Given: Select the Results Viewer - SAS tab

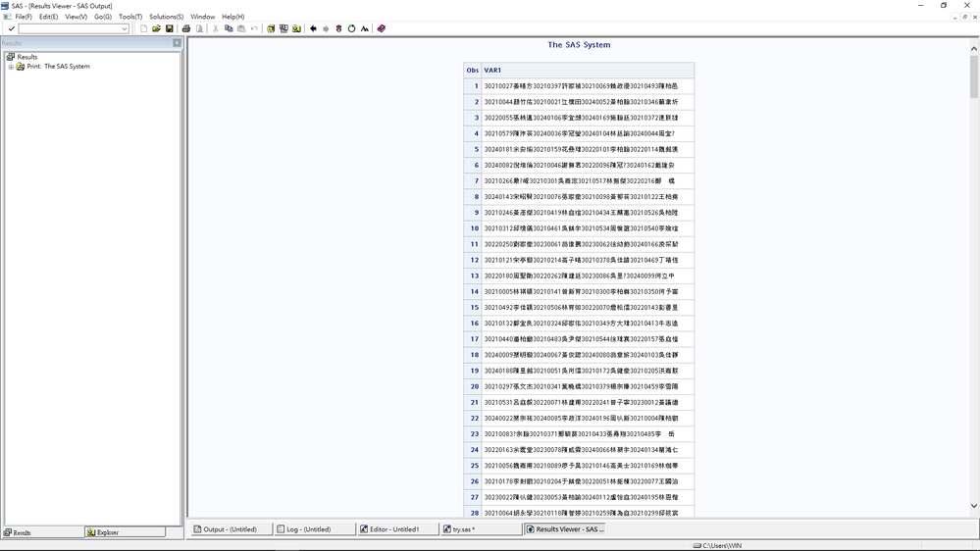Looking at the screenshot, I should click(564, 529).
